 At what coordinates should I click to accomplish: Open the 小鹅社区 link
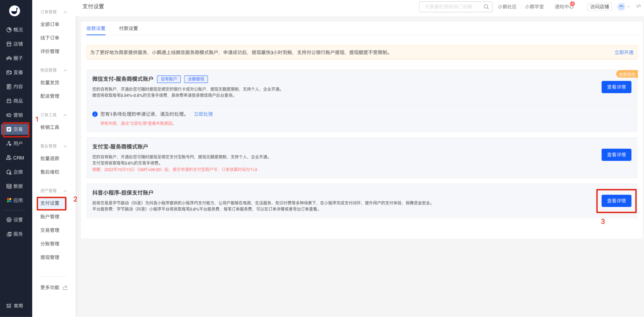coord(507,7)
